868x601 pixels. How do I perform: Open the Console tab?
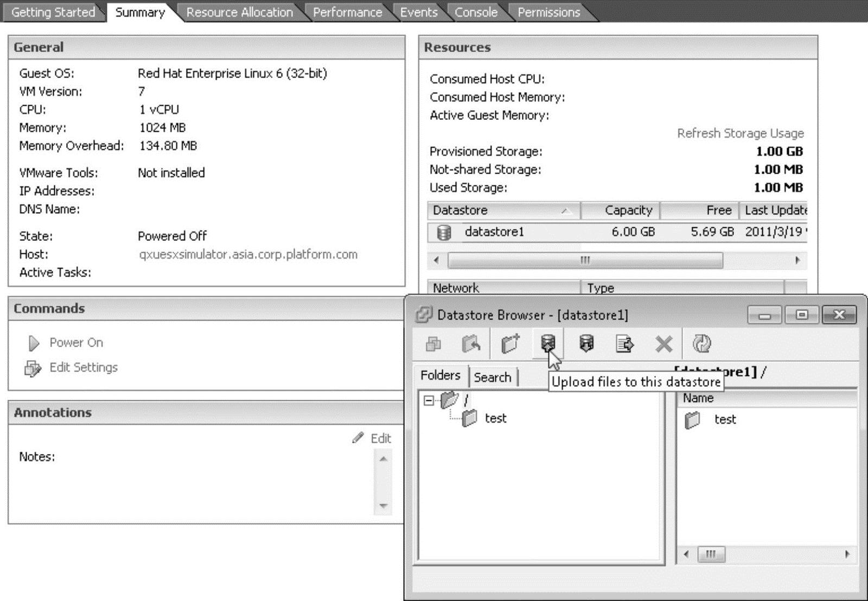[476, 12]
